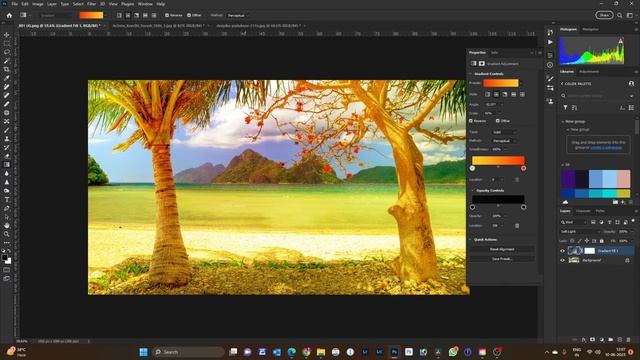Viewport: 640px width, 360px height.
Task: Open the Window menu
Action: click(145, 4)
